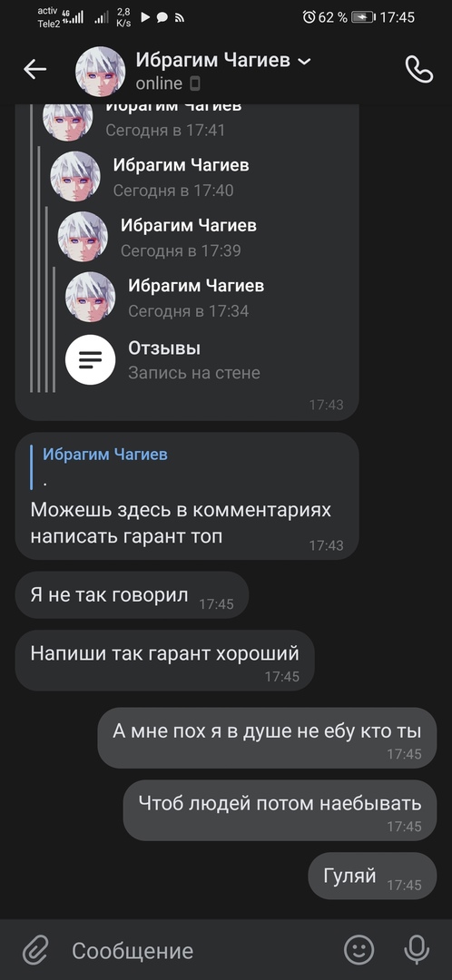Open the emoji smiley picker
Viewport: 452px width, 980px height.
359,950
